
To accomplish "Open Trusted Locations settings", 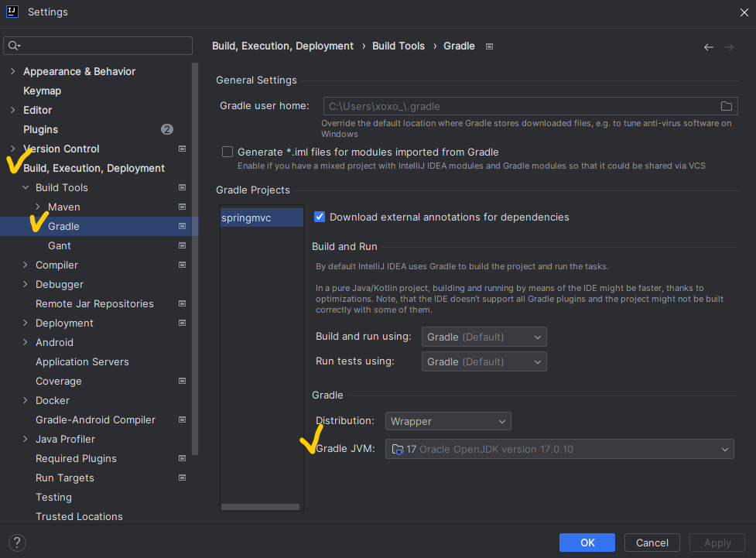I will click(79, 516).
